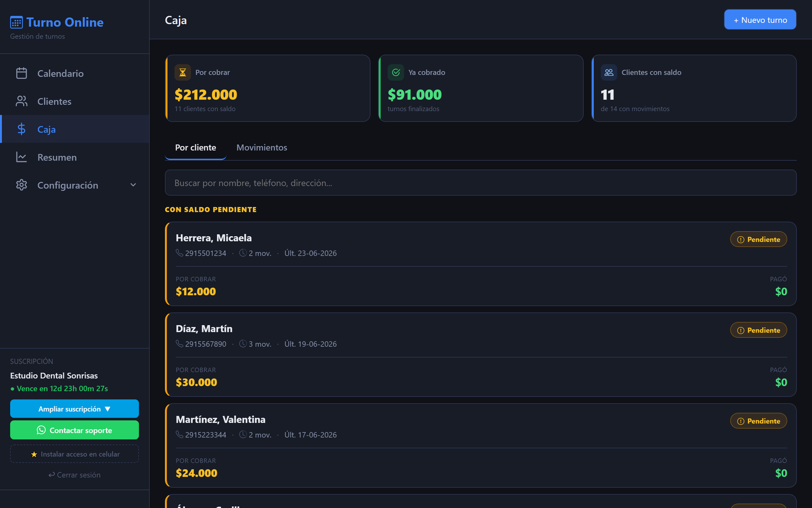812x508 pixels.
Task: Create a new appointment with Nuevo turno
Action: point(760,20)
